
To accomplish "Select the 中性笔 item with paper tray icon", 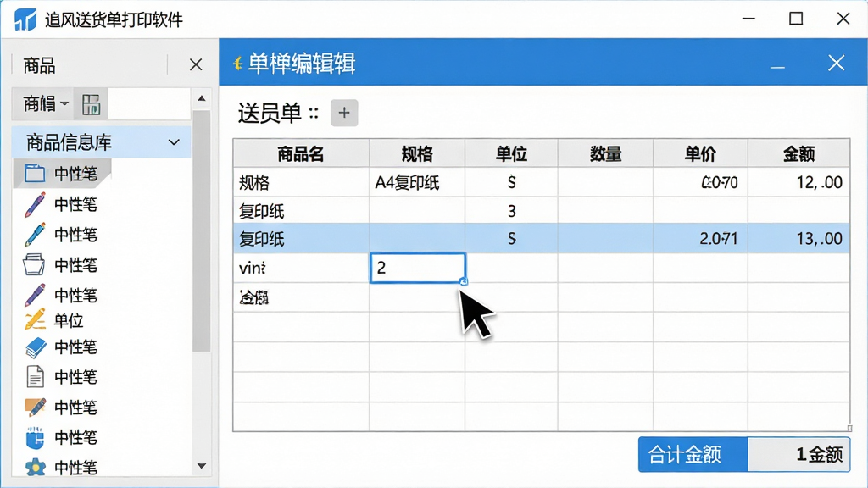I will [x=61, y=265].
